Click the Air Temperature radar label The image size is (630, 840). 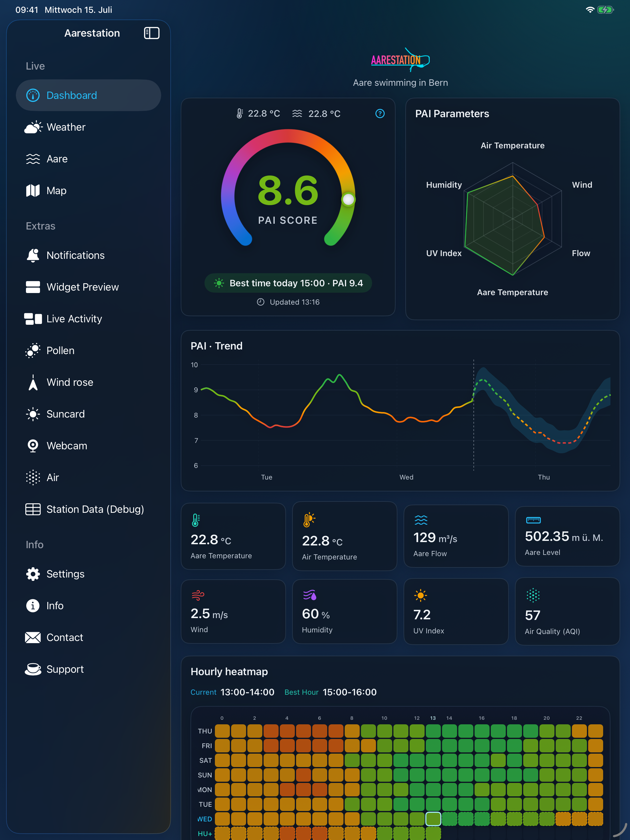coord(513,145)
